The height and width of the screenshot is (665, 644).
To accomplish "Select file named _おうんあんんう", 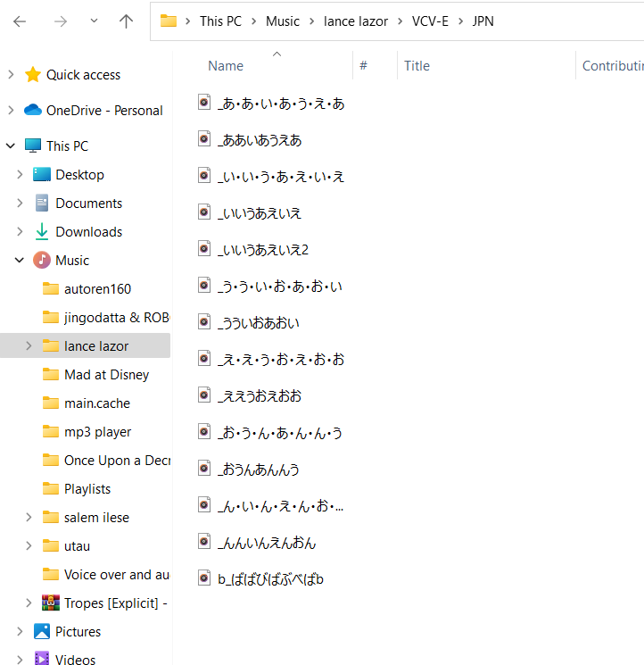I will coord(259,469).
